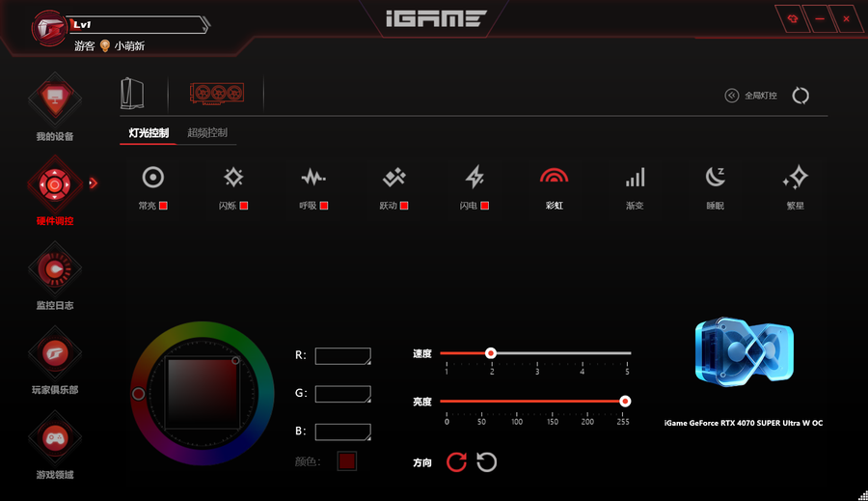Screen dimensions: 868x501
Task: Open the skin theme button in title bar
Action: click(793, 19)
